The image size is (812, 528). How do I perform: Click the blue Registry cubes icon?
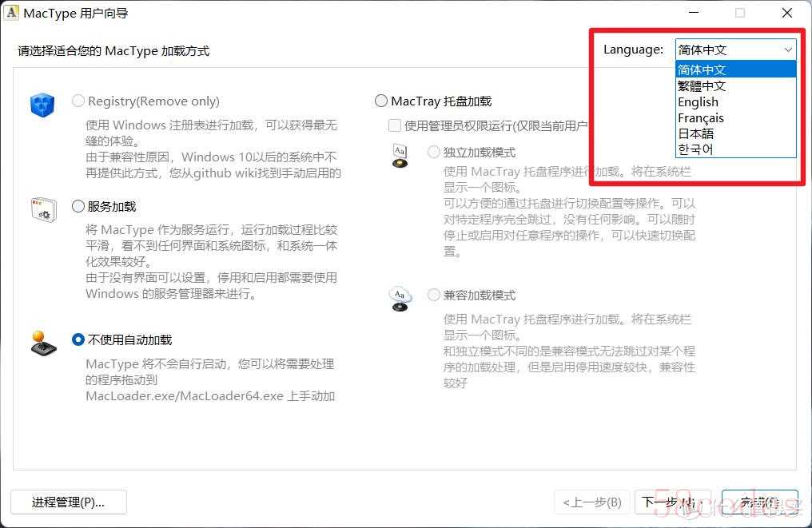pos(42,105)
